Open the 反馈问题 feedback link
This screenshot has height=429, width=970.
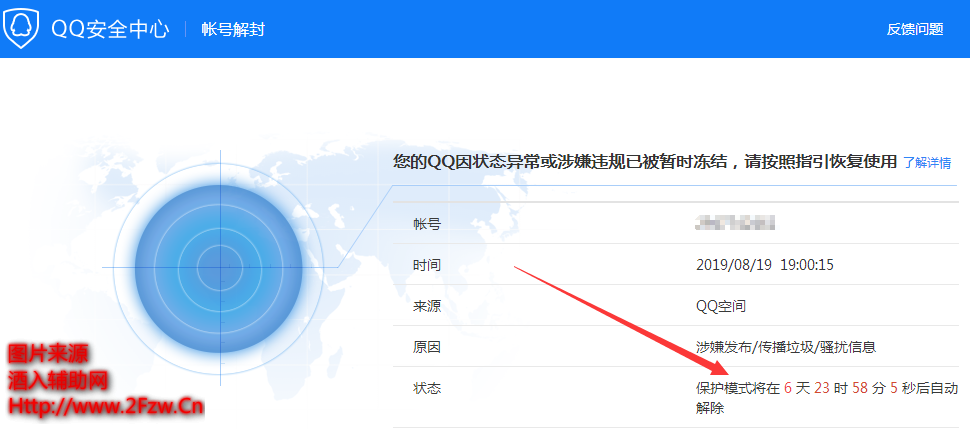[x=915, y=29]
